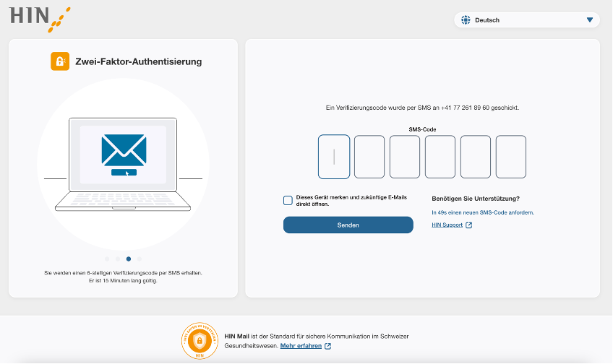Click the blue dropdown arrow in the language selector
The width and height of the screenshot is (613, 364).
[590, 20]
